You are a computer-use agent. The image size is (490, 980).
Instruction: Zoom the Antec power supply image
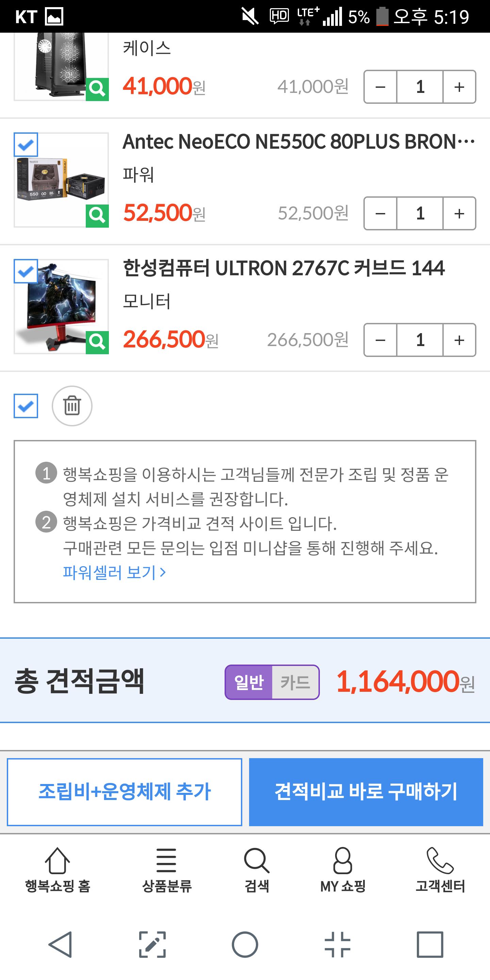(97, 216)
